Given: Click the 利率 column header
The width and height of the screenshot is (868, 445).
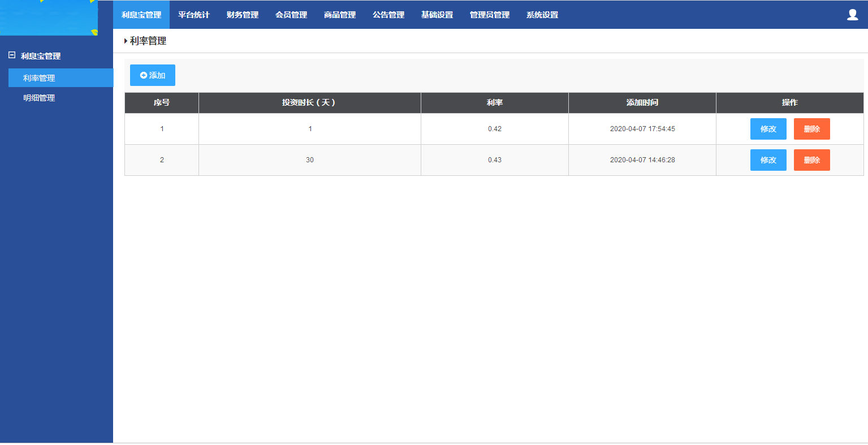Looking at the screenshot, I should click(x=494, y=102).
